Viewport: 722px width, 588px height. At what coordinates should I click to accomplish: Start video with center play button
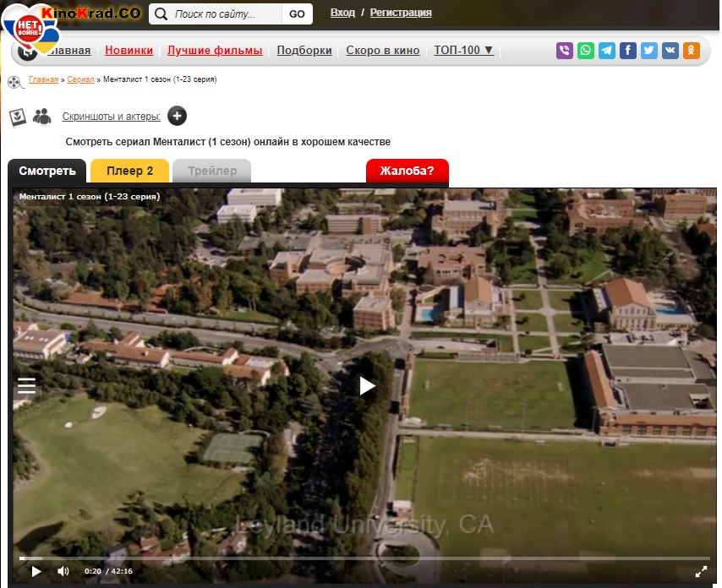[x=367, y=385]
